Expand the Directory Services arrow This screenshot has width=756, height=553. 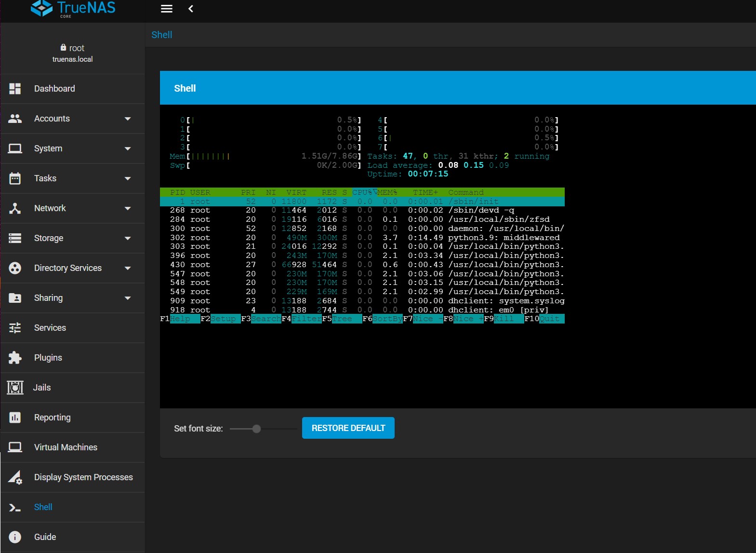coord(128,268)
